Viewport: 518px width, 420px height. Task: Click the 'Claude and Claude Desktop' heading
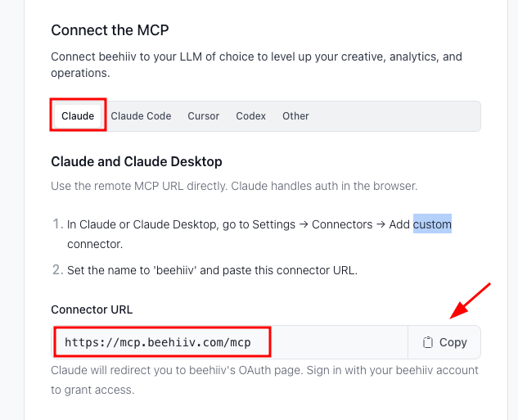[137, 162]
